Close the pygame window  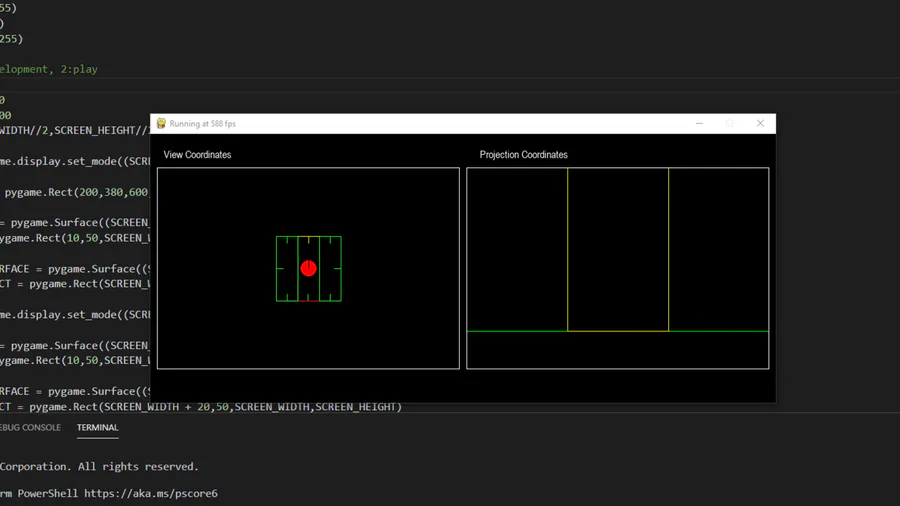pyautogui.click(x=760, y=123)
